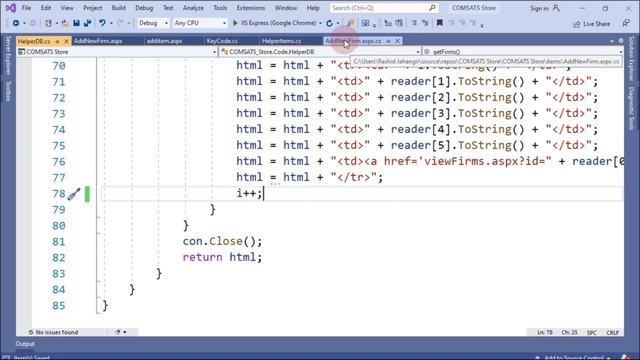Switch to the addItem.aspx tab
This screenshot has height=360, width=640.
[x=164, y=41]
